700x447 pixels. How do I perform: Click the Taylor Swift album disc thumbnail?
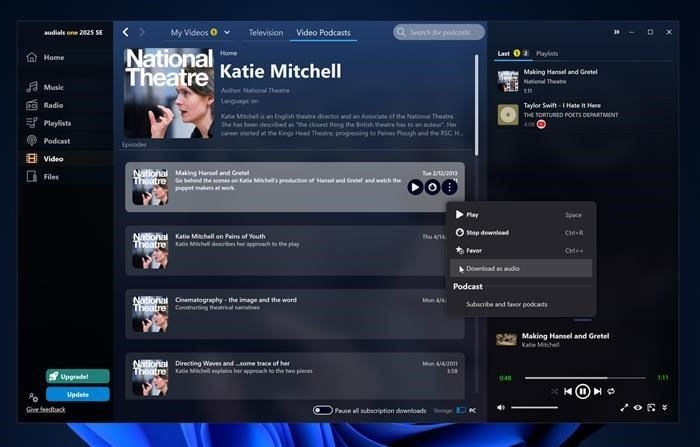coord(508,115)
